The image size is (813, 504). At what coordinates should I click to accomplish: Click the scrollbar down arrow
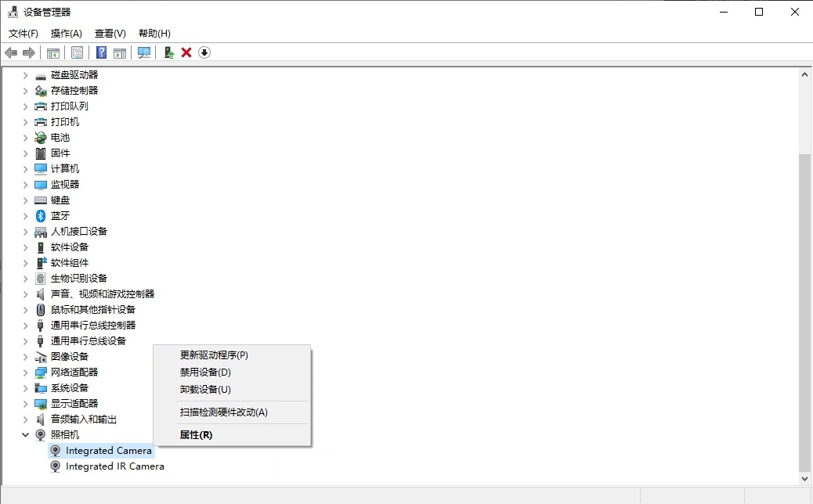coord(804,477)
